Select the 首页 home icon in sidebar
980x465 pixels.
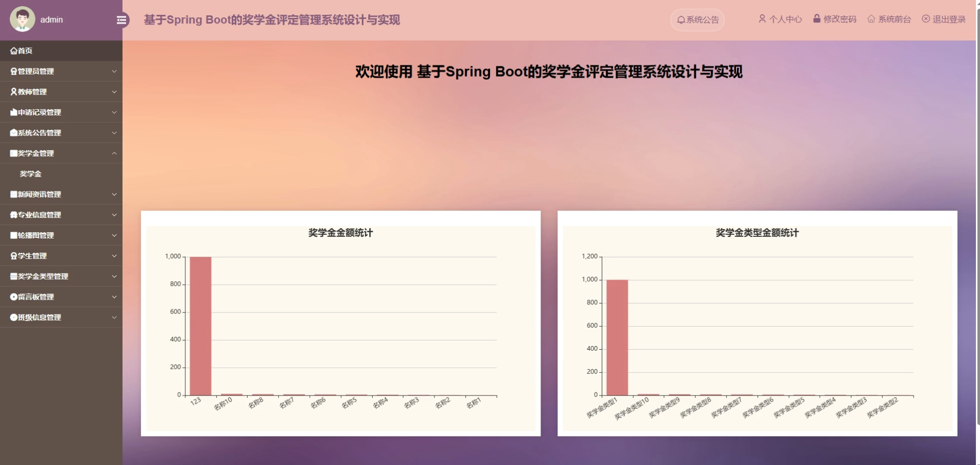pos(13,51)
